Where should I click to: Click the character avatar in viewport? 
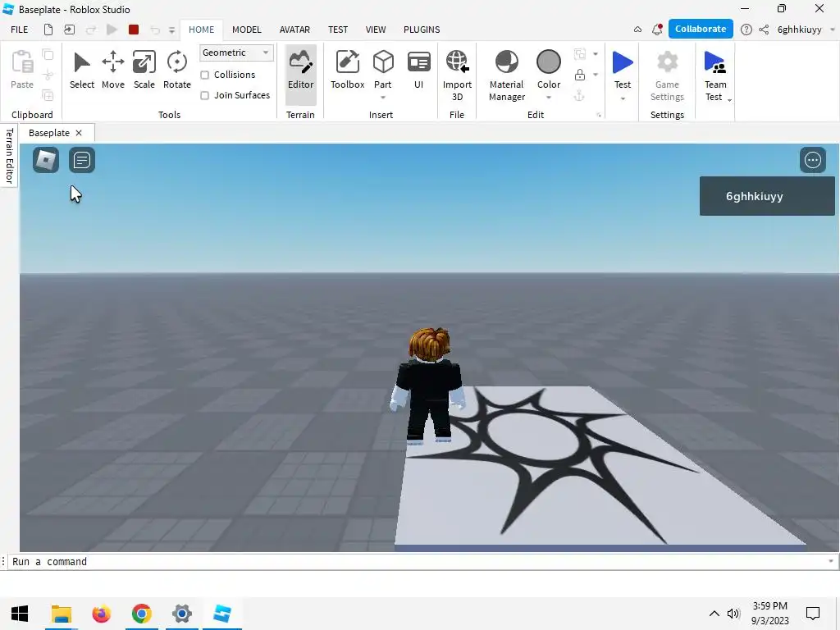pyautogui.click(x=428, y=386)
